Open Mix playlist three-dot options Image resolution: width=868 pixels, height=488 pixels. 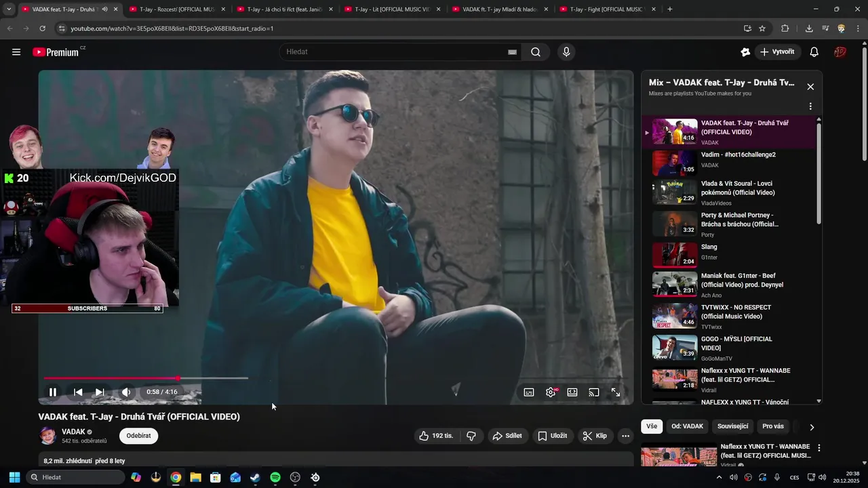(810, 106)
